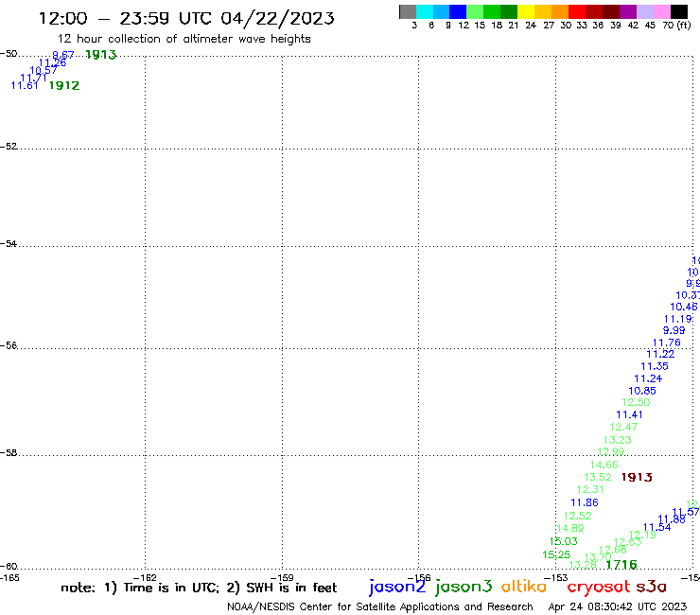Viewport: 700px width, 615px height.
Task: Click the 11.54 wave height value
Action: (657, 527)
